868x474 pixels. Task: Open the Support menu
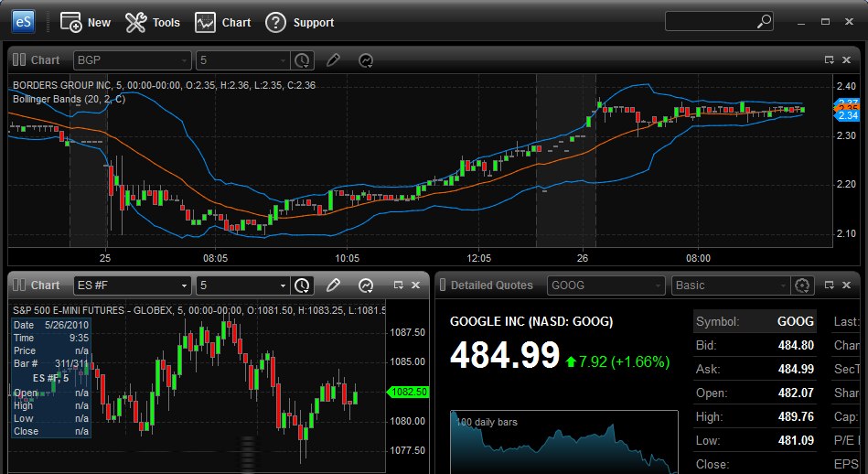[300, 22]
